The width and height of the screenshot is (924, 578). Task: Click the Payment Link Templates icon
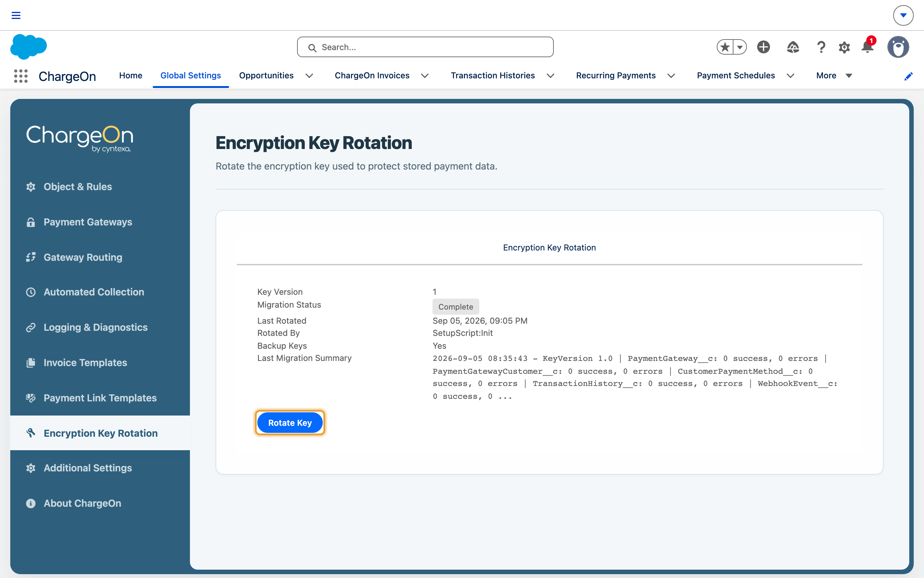[31, 398]
